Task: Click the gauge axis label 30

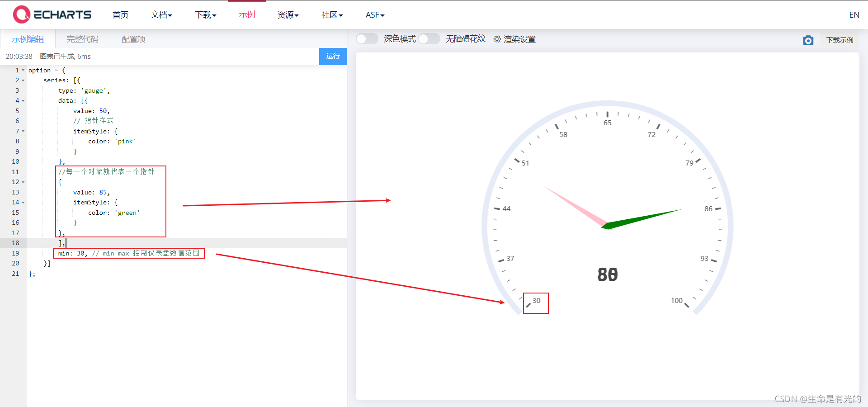Action: coord(536,301)
